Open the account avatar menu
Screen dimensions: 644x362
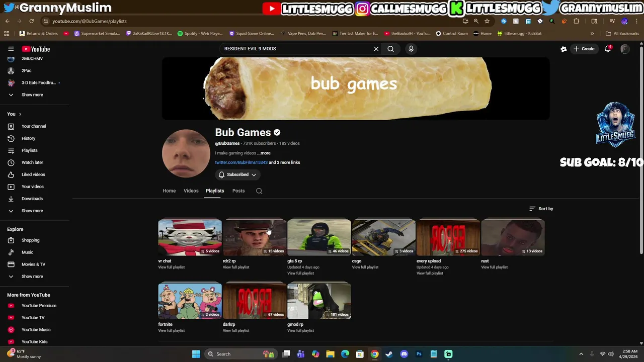[x=624, y=49]
